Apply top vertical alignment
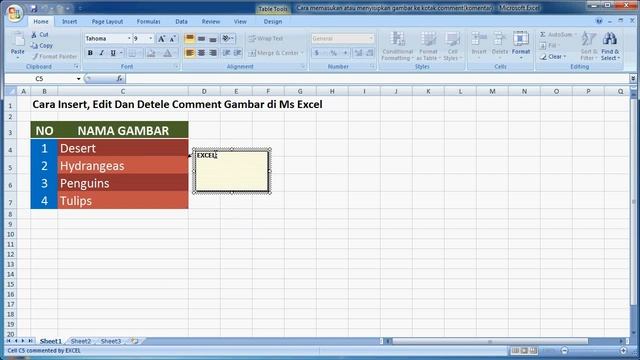 (189, 38)
